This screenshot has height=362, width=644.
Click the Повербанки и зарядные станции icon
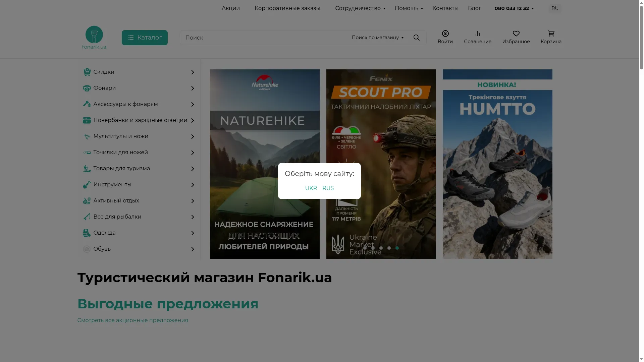click(x=87, y=120)
